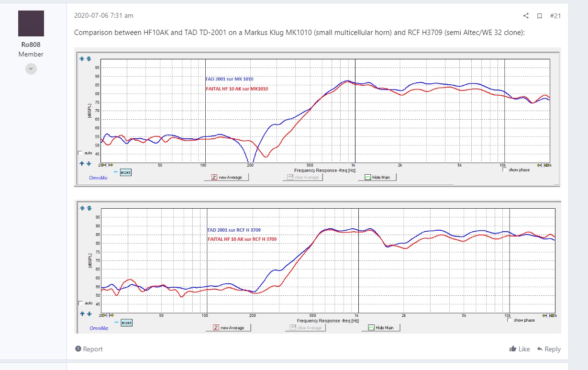Toggle the auto checkbox in bottom graph
The height and width of the screenshot is (370, 588).
click(x=80, y=303)
